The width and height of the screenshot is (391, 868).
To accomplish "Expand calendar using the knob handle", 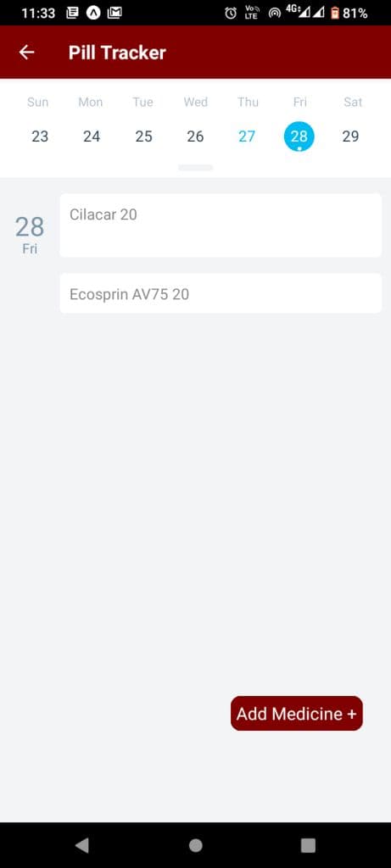I will click(195, 167).
